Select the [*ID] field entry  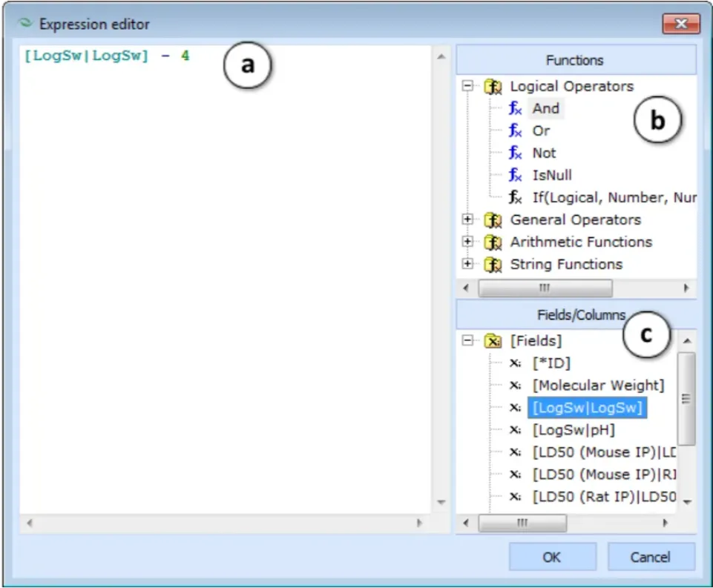551,363
